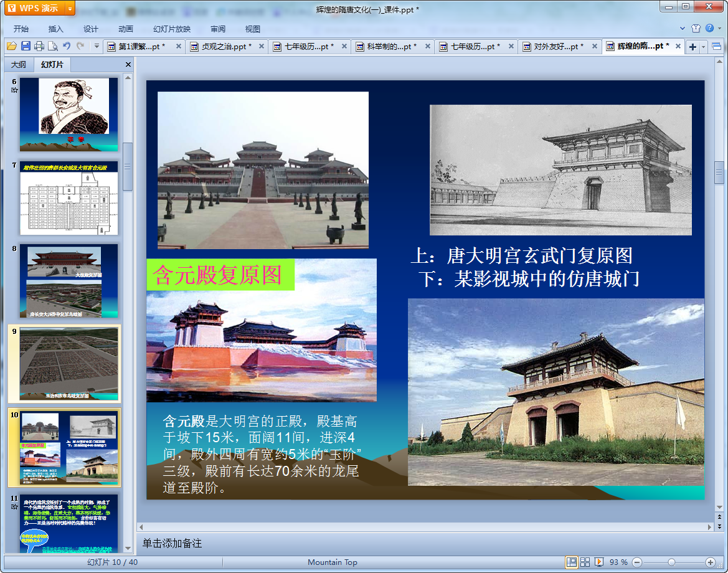Open the WPS 演示 application menu dropdown
The image size is (728, 573).
pos(69,8)
